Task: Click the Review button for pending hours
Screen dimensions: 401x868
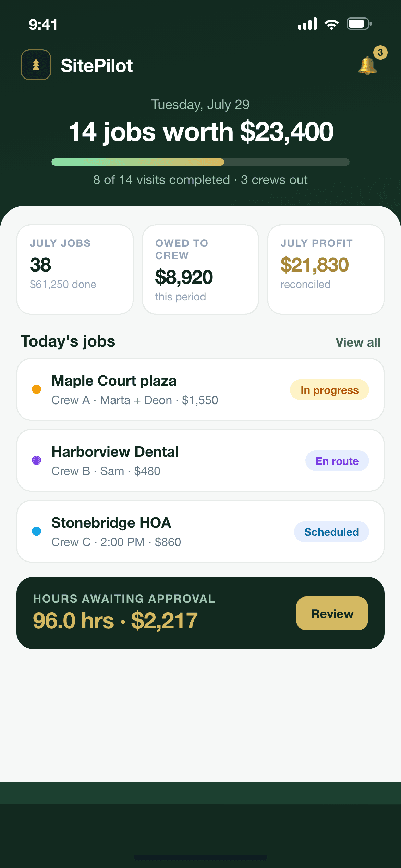Action: point(332,613)
